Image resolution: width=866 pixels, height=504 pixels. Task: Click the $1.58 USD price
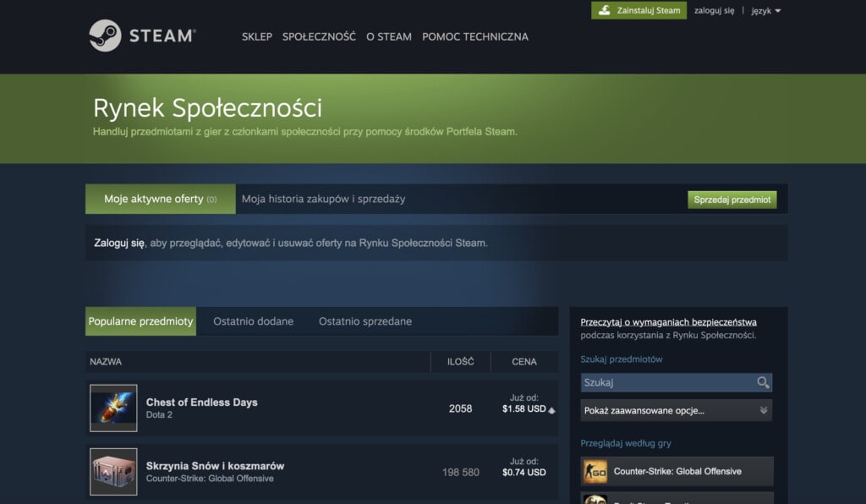(524, 409)
